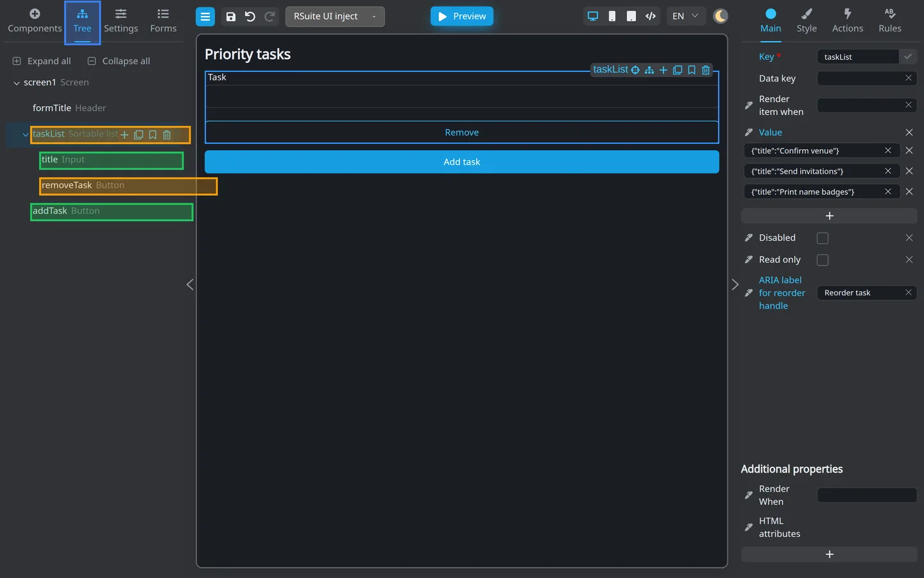Screen dimensions: 924x578
Task: Save the form with the floppy icon
Action: pos(231,17)
